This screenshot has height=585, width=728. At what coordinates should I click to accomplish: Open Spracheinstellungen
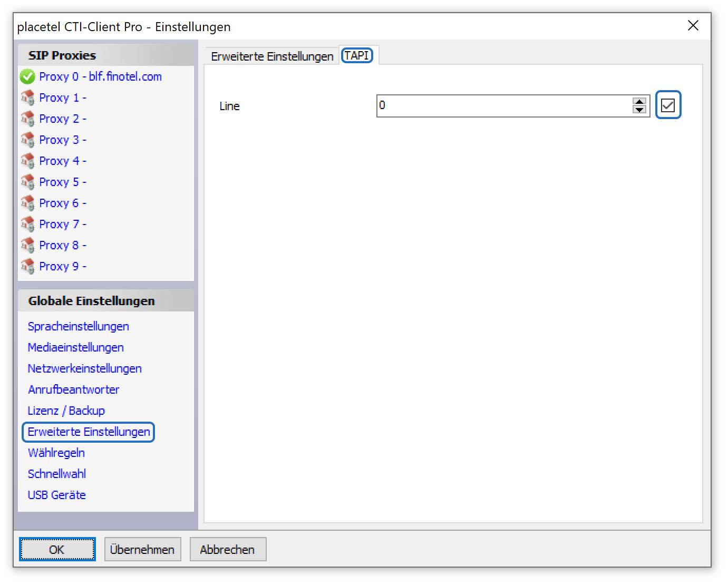pyautogui.click(x=79, y=327)
